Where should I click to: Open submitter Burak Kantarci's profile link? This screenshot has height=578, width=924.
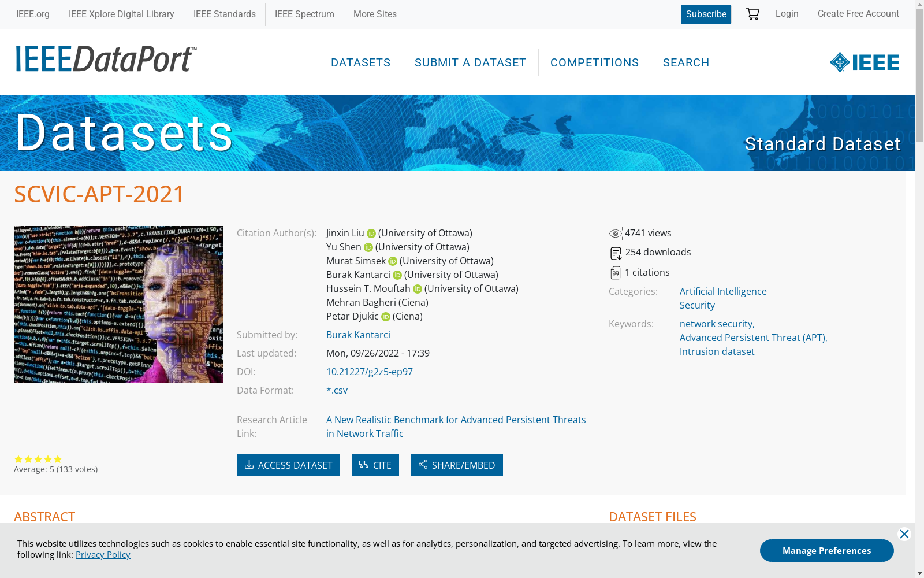(x=358, y=335)
